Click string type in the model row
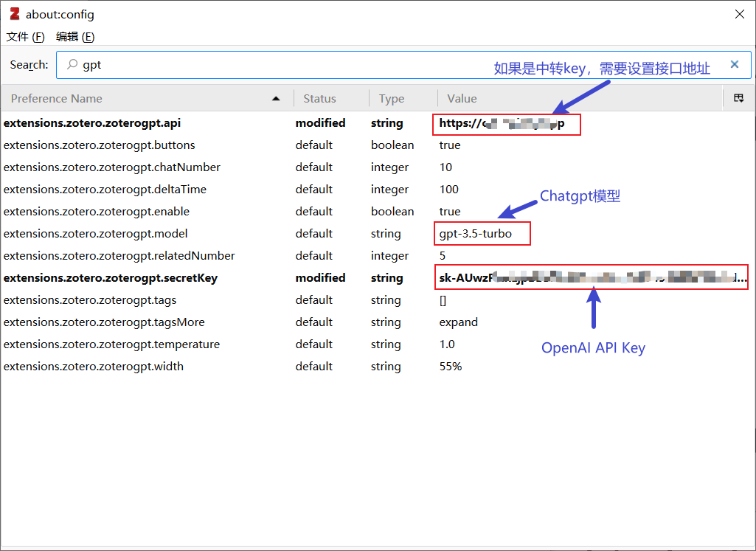Screen dimensions: 756x551 coord(386,235)
